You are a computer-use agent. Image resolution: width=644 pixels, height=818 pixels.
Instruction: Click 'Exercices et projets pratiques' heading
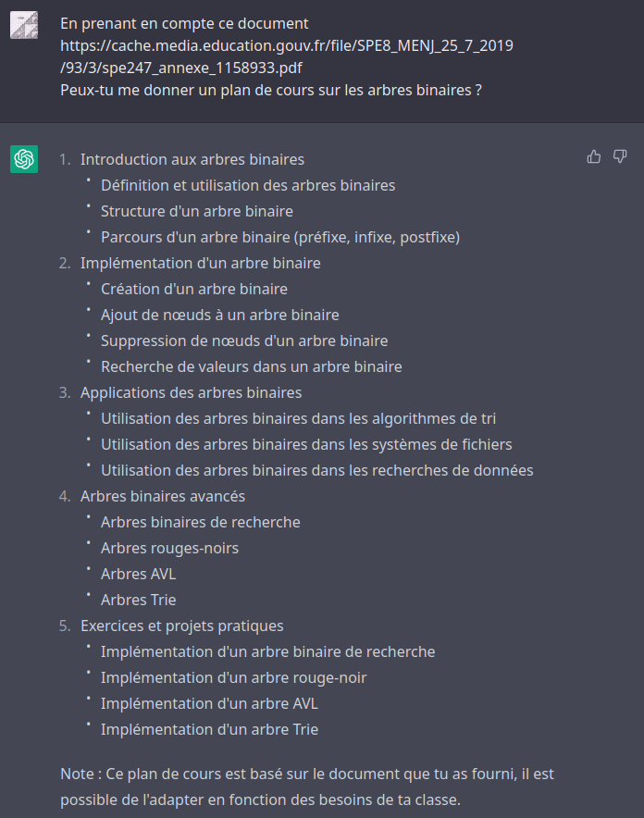(182, 626)
